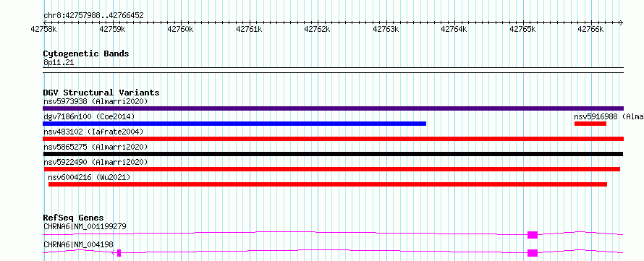This screenshot has width=644, height=261.
Task: Open the nsv5973938 (Almarri2020) label
Action: pos(96,101)
